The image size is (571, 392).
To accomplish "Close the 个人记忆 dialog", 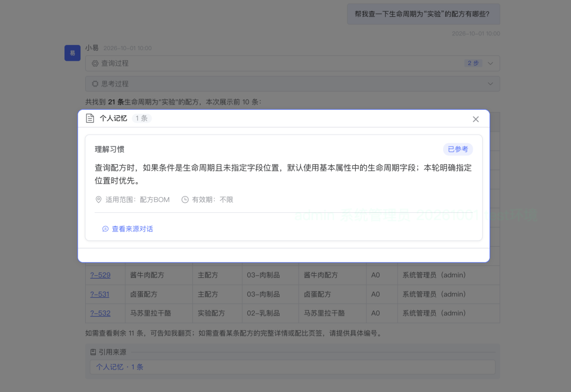I will coord(476,119).
